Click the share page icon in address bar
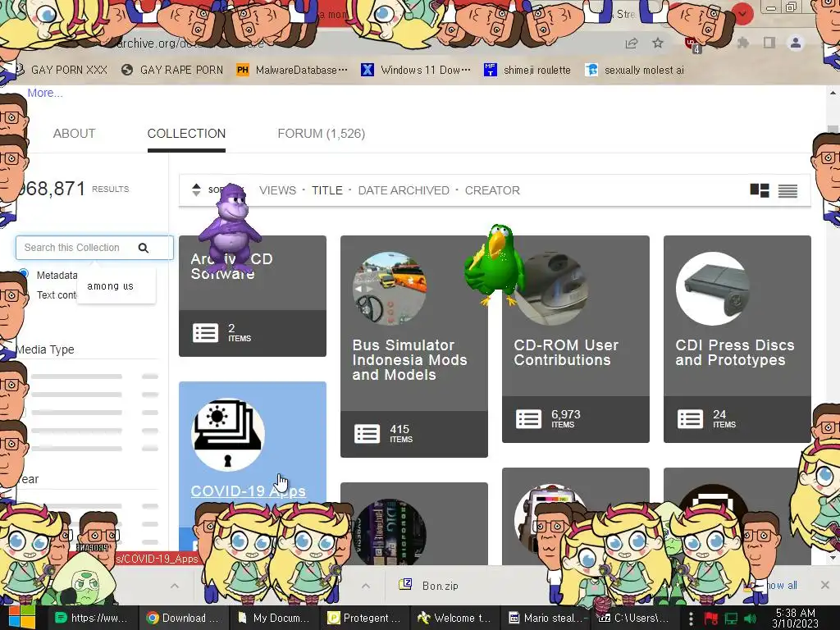This screenshot has height=630, width=840. point(632,43)
